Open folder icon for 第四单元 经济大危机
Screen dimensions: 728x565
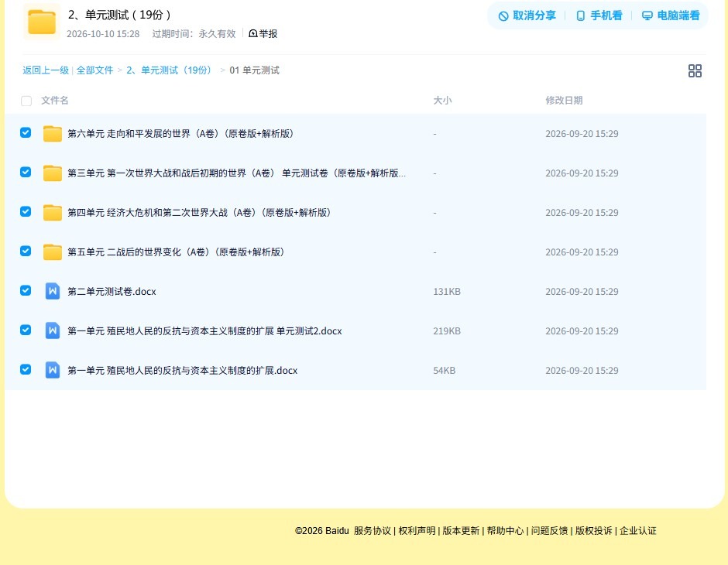[x=53, y=212]
